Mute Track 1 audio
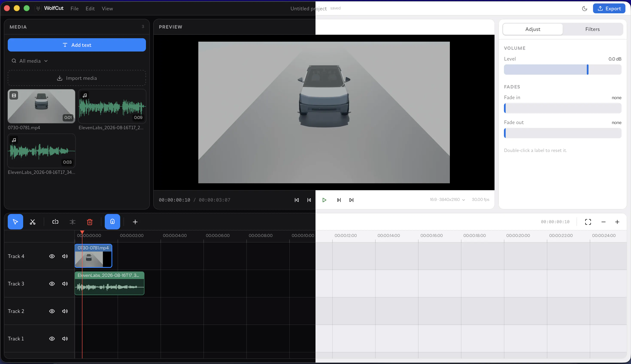This screenshot has height=364, width=631. coord(65,339)
